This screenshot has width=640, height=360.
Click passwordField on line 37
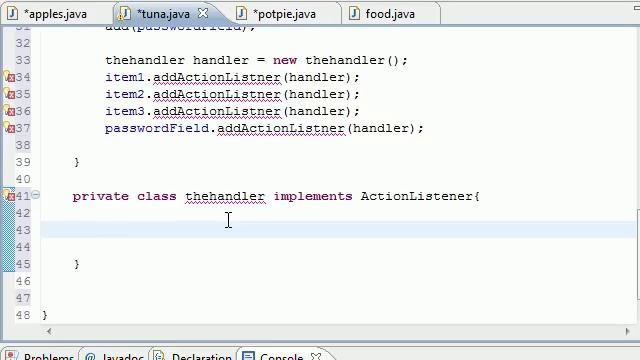point(157,129)
